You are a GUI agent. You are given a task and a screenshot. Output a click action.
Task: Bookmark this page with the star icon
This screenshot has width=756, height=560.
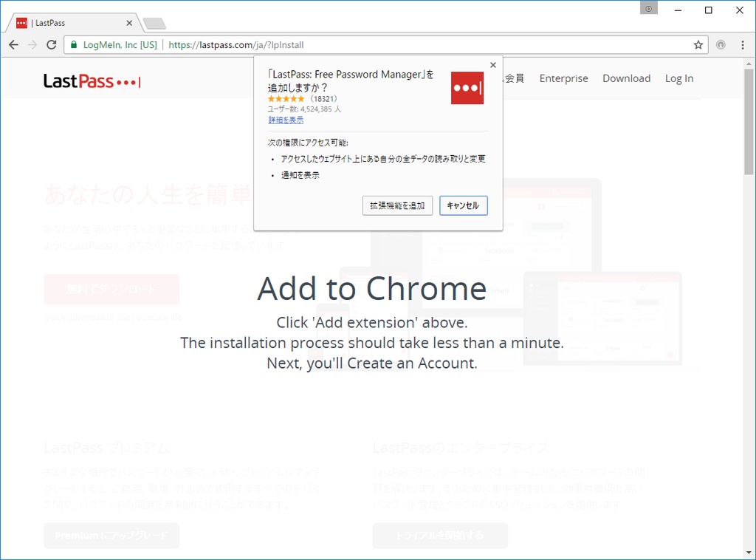click(698, 45)
